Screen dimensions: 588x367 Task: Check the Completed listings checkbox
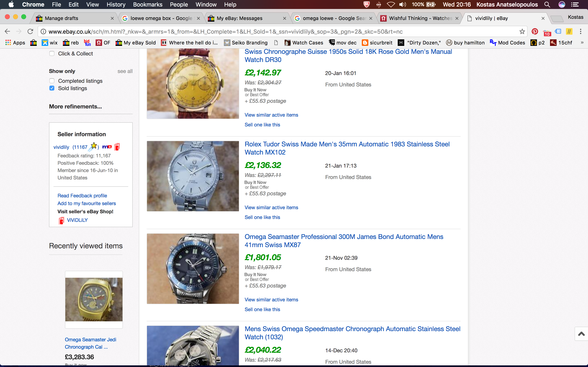click(x=52, y=81)
